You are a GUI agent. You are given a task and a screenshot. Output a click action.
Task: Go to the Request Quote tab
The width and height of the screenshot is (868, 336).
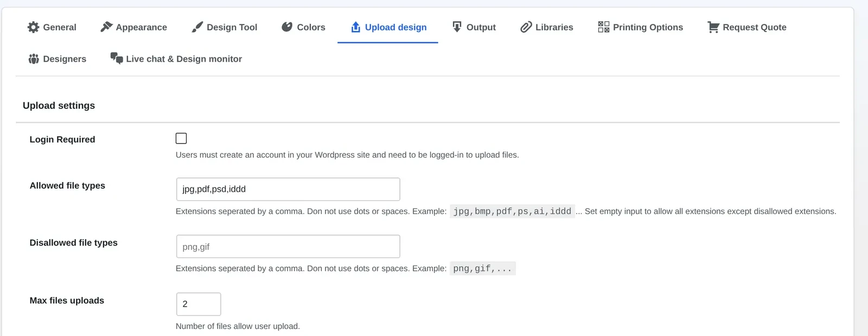click(x=747, y=27)
